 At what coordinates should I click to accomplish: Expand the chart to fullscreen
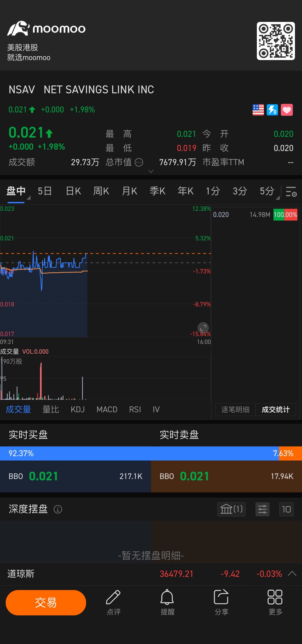click(203, 327)
